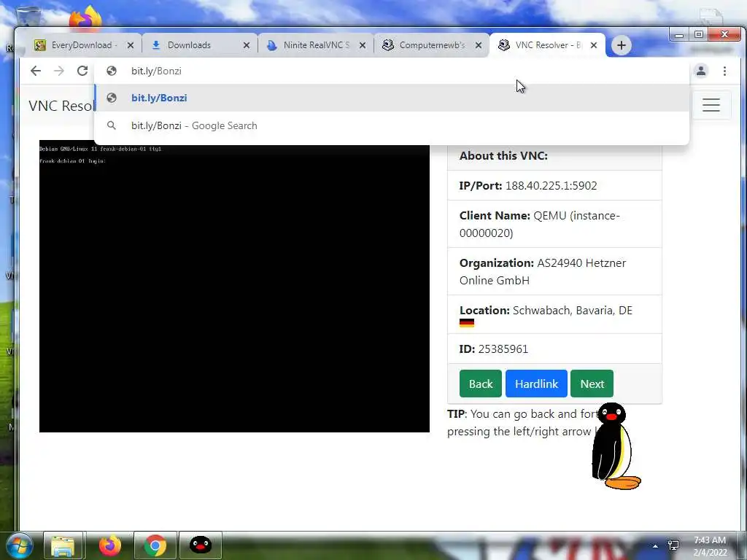Click the ID 25385961 text
The height and width of the screenshot is (560, 747).
tap(494, 349)
